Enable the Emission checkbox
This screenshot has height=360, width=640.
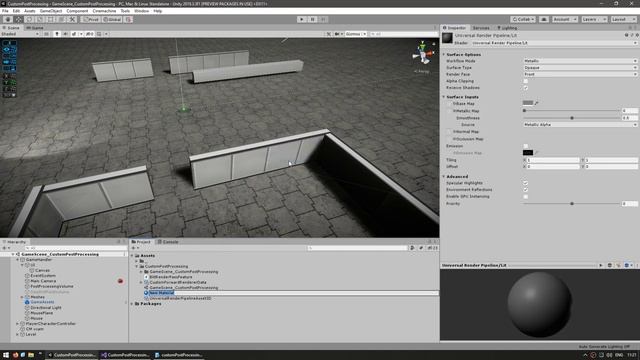[x=526, y=146]
